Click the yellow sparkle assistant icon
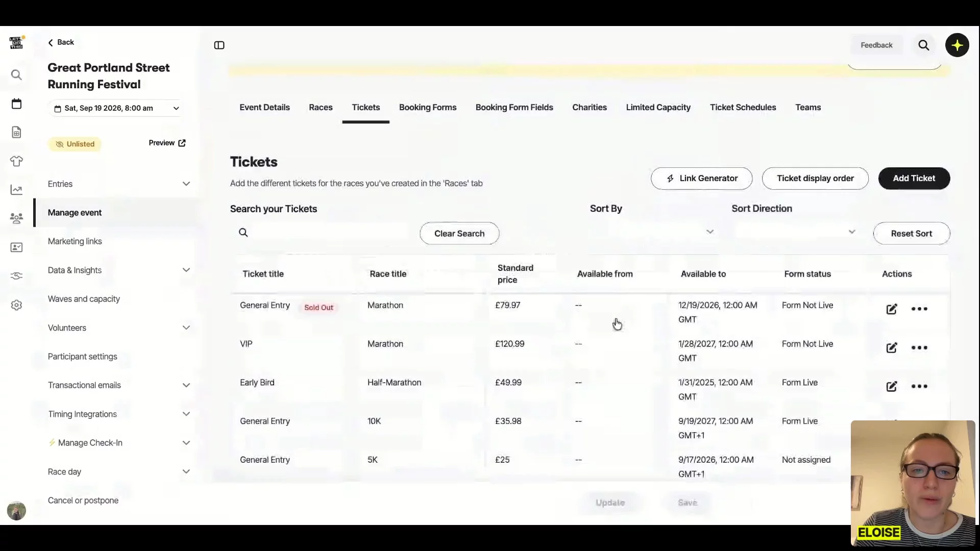Screen dimensions: 980x551 pyautogui.click(x=957, y=45)
